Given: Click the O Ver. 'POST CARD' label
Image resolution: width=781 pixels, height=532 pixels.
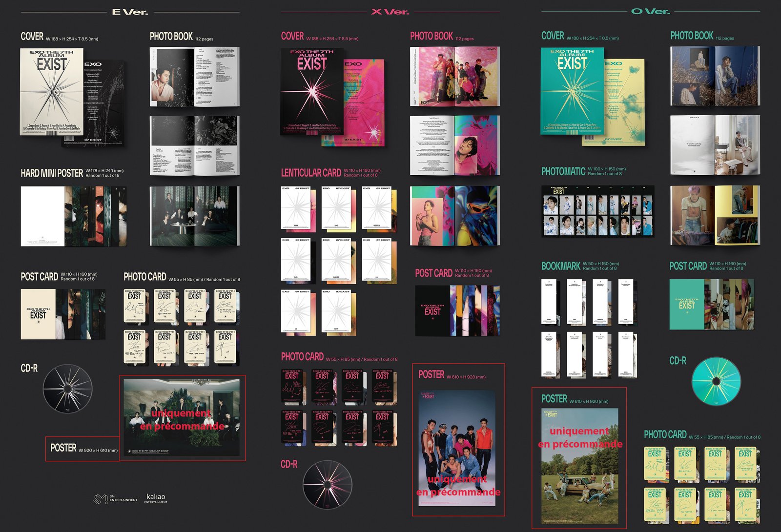Looking at the screenshot, I should (688, 266).
